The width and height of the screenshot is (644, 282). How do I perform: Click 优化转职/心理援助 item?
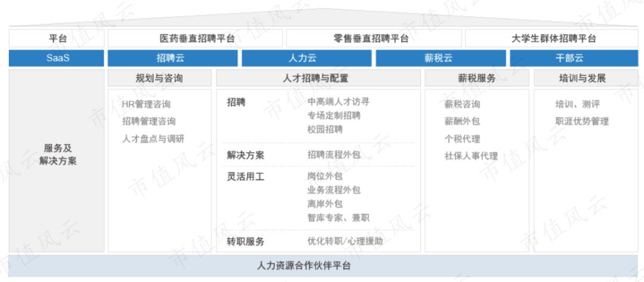[x=345, y=241]
